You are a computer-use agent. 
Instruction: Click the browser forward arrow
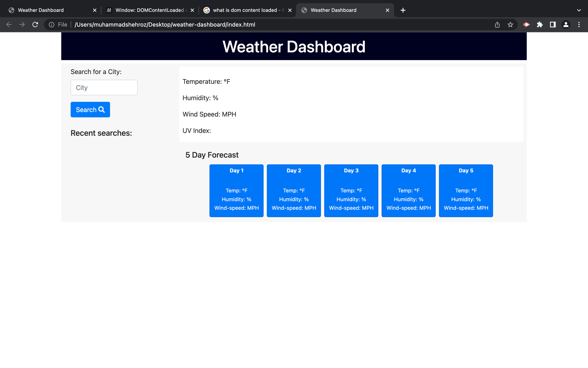click(22, 25)
